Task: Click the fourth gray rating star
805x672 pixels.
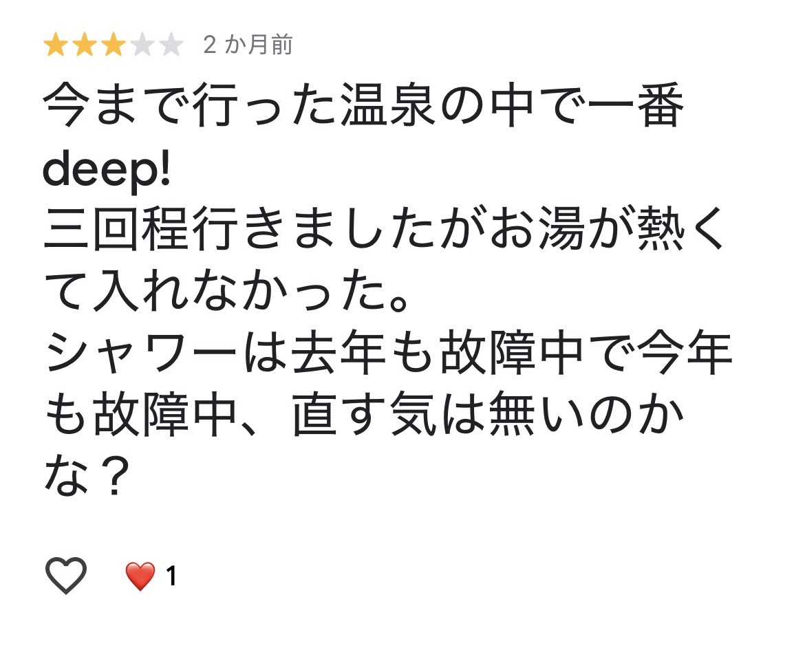Action: coord(142,46)
